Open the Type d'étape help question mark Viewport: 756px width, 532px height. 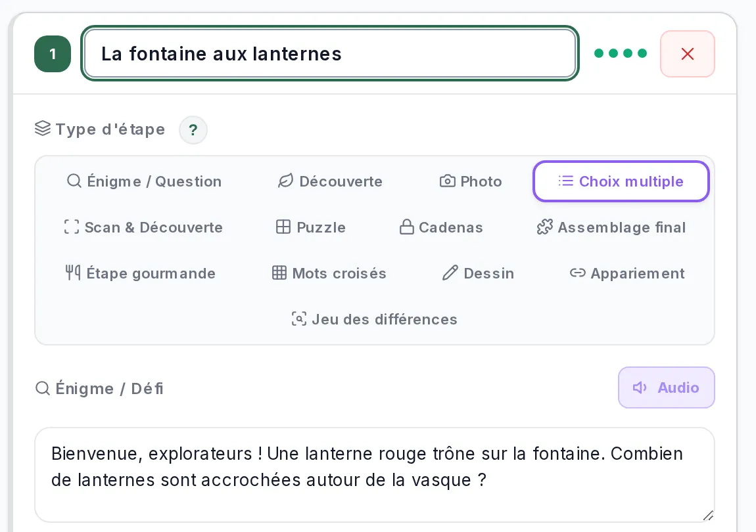pos(193,130)
